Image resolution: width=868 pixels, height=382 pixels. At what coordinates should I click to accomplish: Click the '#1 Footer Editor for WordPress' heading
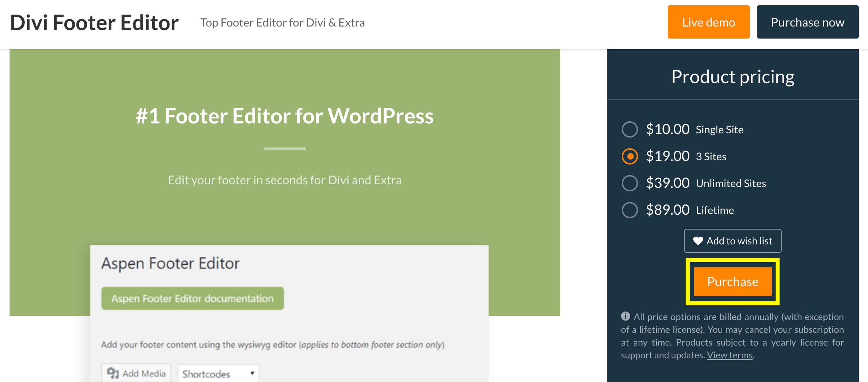click(285, 116)
